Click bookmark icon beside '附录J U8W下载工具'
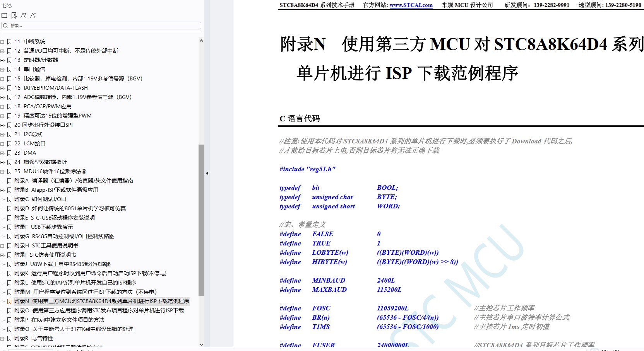Viewport: 644px width, 351px height. pyautogui.click(x=9, y=264)
